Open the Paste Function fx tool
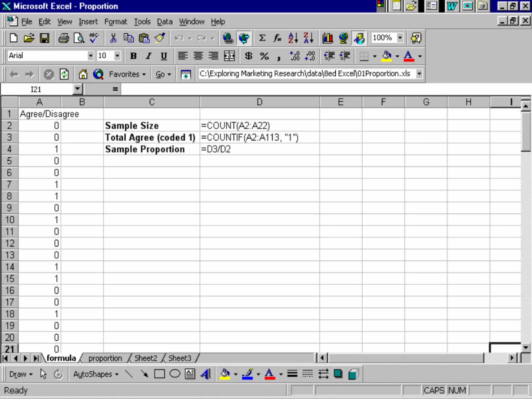 point(277,38)
